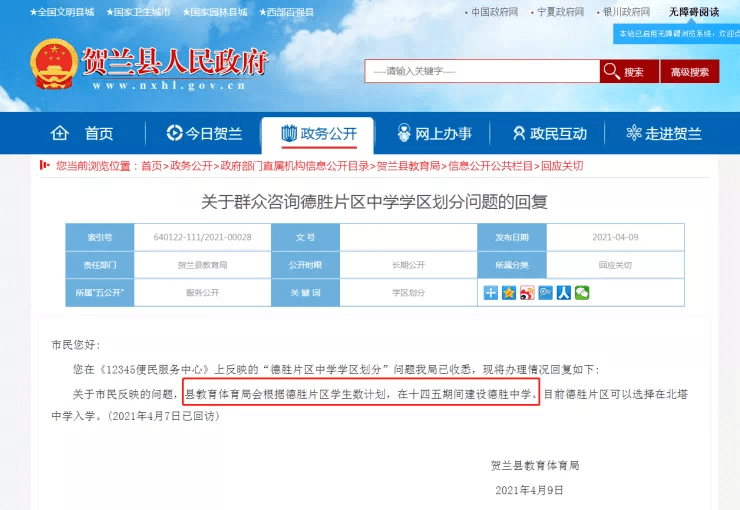Viewport: 740px width, 510px height.
Task: Select the 政务公开 nav tab
Action: click(x=319, y=134)
